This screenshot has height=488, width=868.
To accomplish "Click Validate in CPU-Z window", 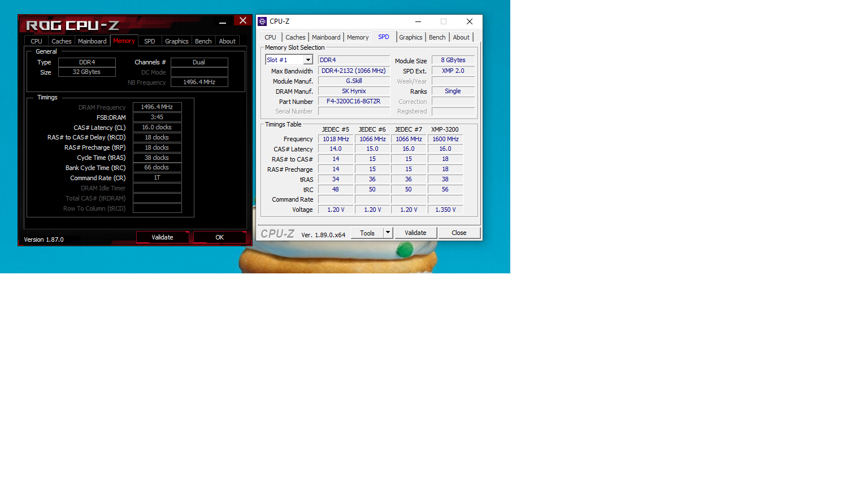I will [415, 233].
